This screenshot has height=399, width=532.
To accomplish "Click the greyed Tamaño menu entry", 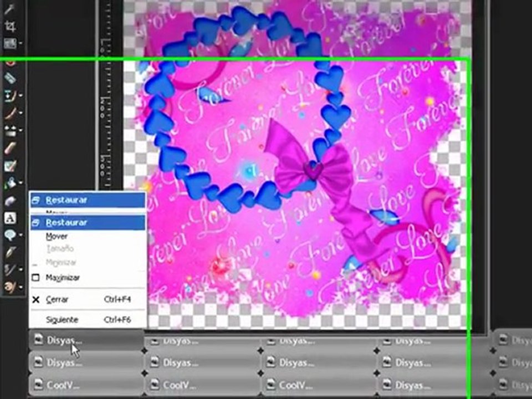I will point(88,249).
